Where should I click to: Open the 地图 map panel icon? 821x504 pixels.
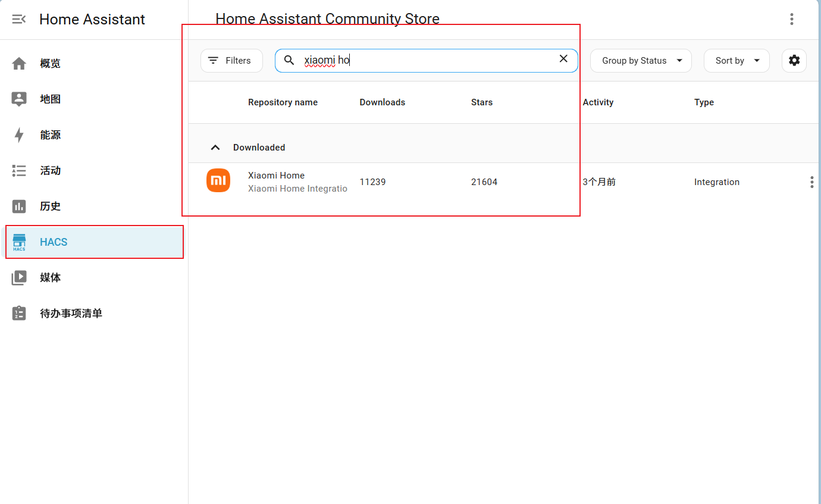(19, 99)
